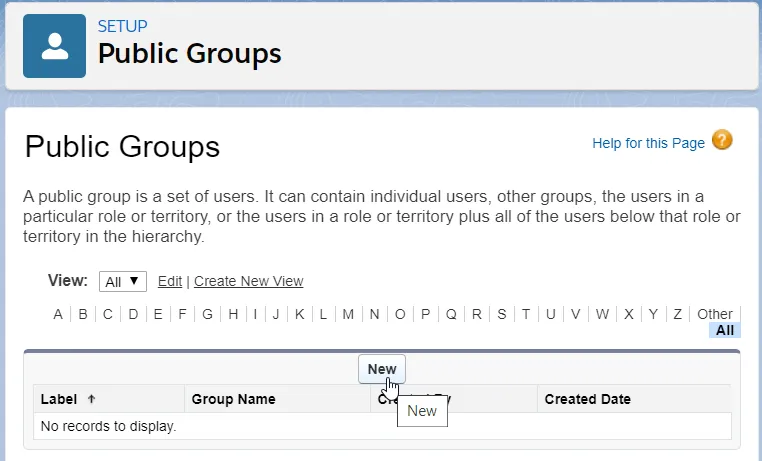
Task: Sort by the Group Name column
Action: [x=233, y=399]
